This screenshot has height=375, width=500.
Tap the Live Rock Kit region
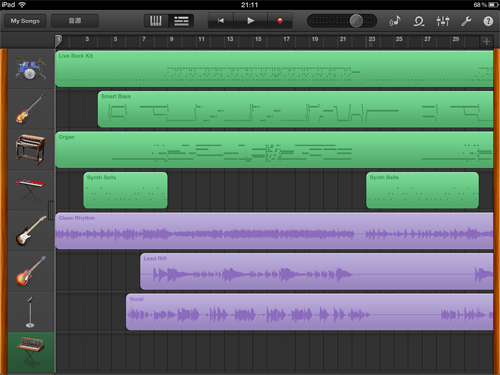(274, 69)
